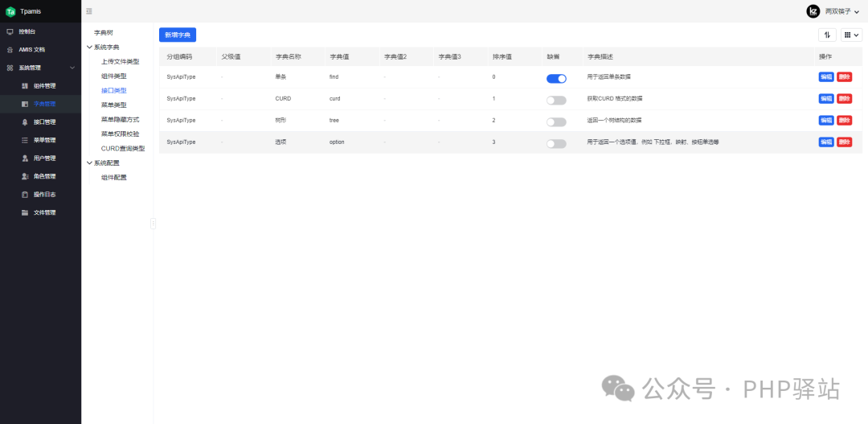Click the 获取CURD 格式的数据 description cell
The height and width of the screenshot is (424, 868).
point(615,99)
